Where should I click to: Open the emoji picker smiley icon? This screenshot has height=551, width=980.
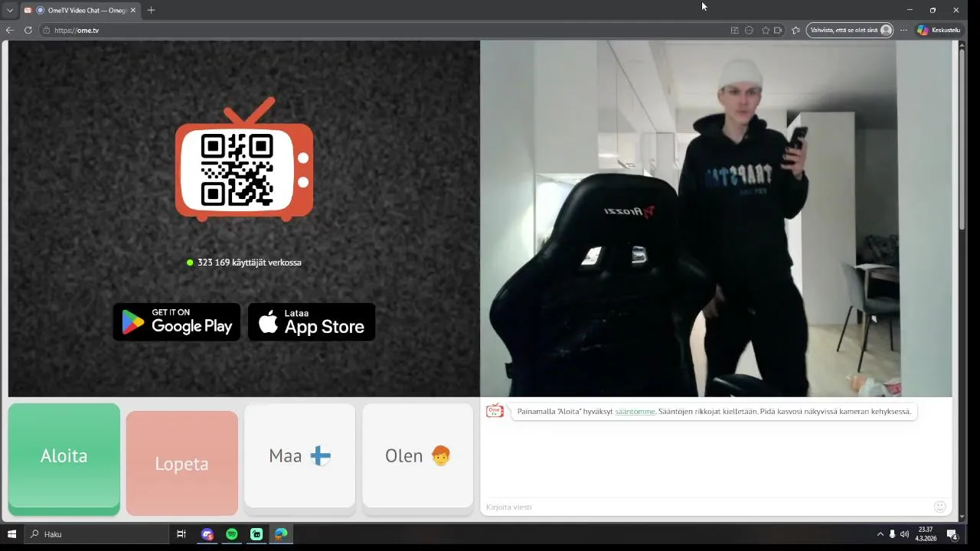point(940,507)
